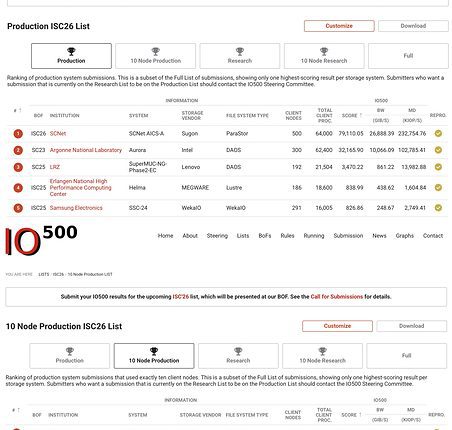The image size is (452, 430).
Task: Click the rank 2 badge for Argonne
Action: pos(18,150)
